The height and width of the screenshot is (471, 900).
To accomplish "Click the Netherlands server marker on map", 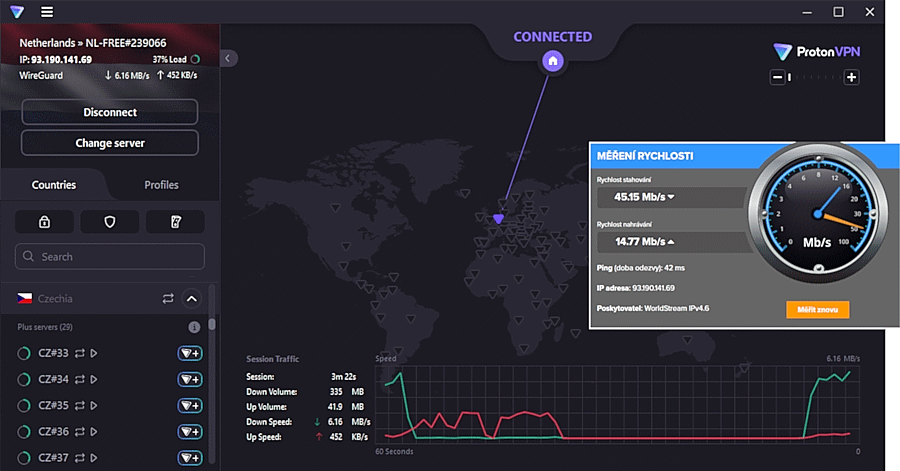I will pos(498,219).
